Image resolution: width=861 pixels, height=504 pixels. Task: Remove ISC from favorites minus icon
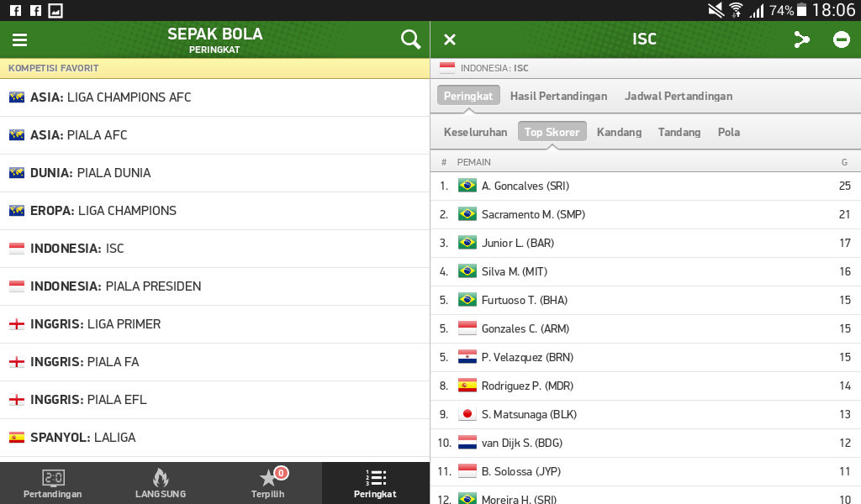click(841, 39)
